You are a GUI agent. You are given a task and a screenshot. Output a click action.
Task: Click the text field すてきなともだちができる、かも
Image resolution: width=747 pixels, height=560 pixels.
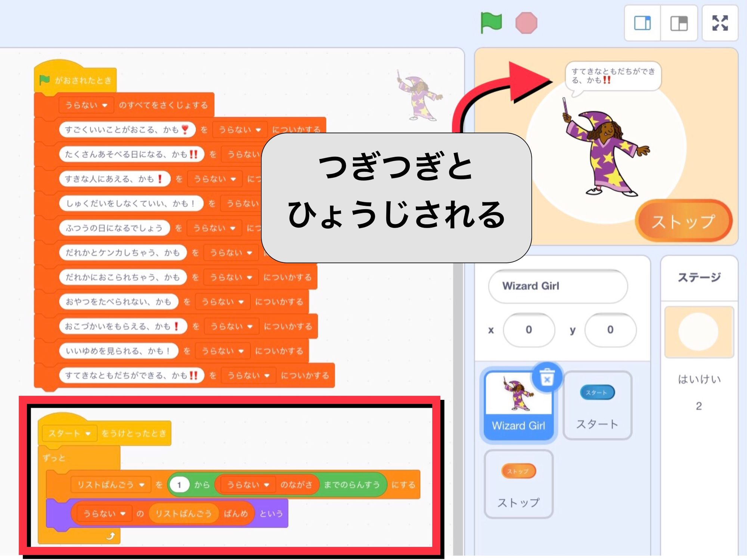(x=131, y=376)
